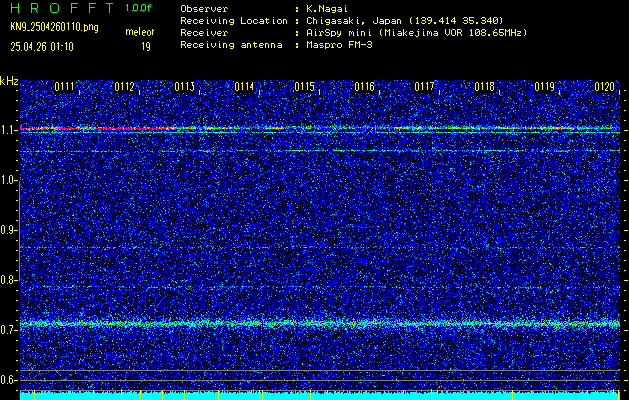Click the timestamp 25.04.26 01:10

tap(42, 47)
